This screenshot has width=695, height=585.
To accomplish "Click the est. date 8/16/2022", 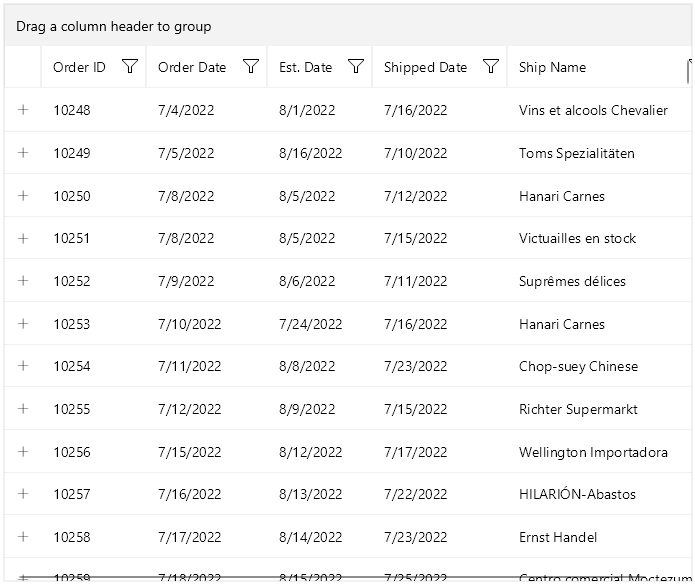I will [311, 153].
